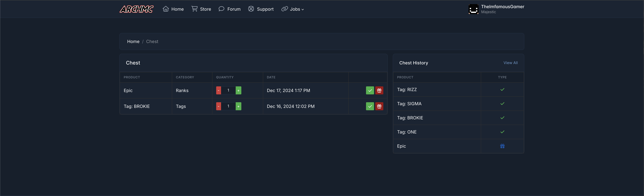The width and height of the screenshot is (644, 196).
Task: Click Chest in the breadcrumb
Action: pos(152,41)
